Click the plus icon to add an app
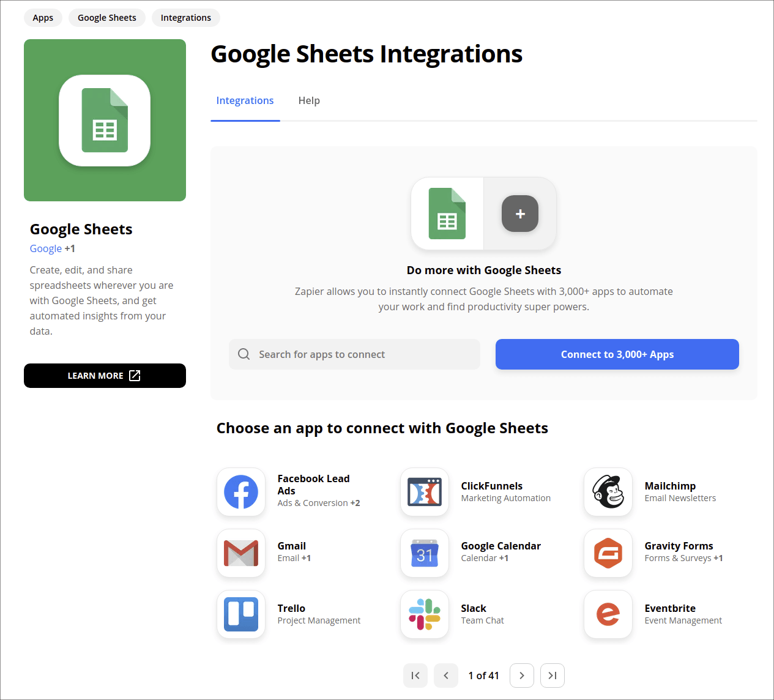This screenshot has width=774, height=700. click(x=520, y=214)
